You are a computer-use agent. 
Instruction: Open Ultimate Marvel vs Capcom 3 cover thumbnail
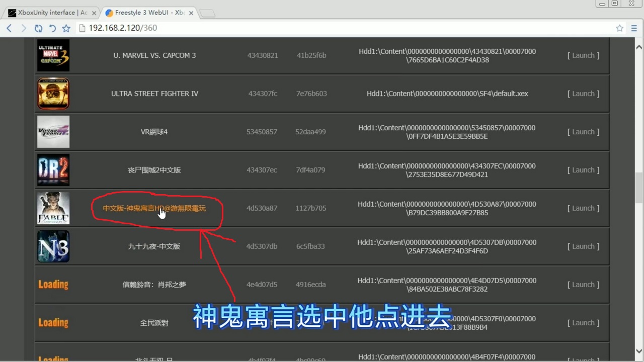(53, 55)
